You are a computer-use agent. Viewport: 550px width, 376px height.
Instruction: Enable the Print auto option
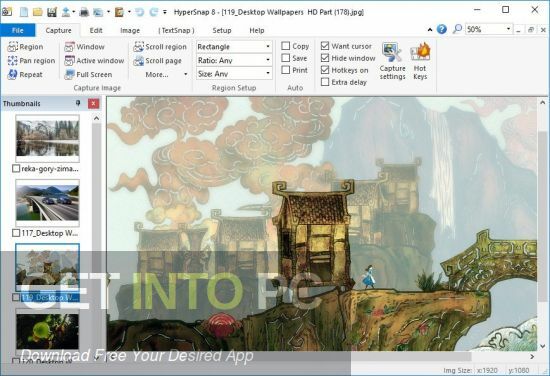[x=286, y=70]
